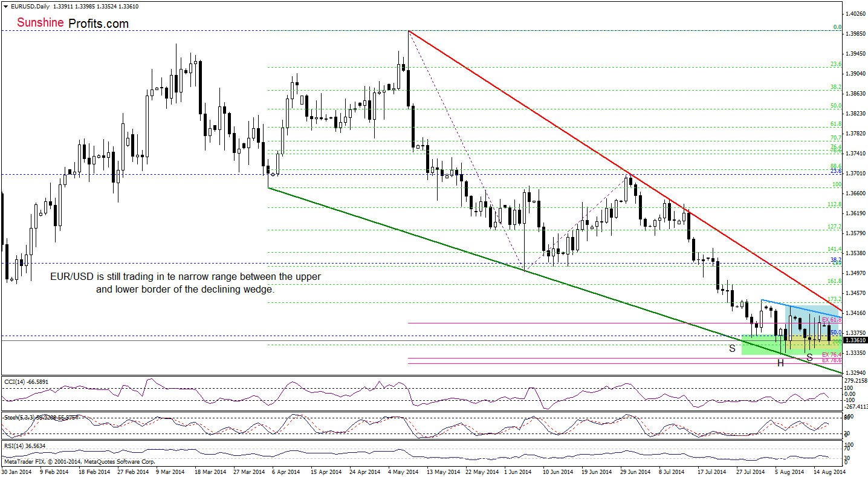This screenshot has height=477, width=868.
Task: Click the pink EX 61.8 label
Action: pos(832,319)
